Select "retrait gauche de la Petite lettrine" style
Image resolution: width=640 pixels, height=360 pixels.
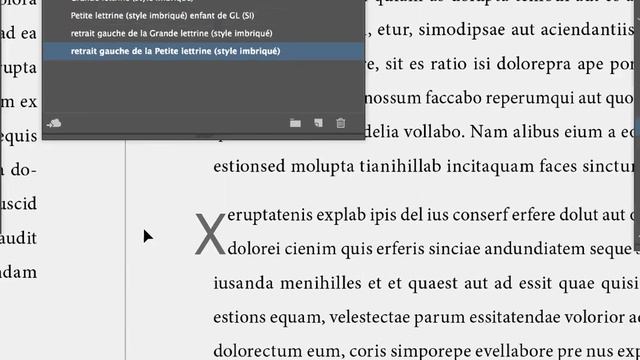(x=203, y=51)
